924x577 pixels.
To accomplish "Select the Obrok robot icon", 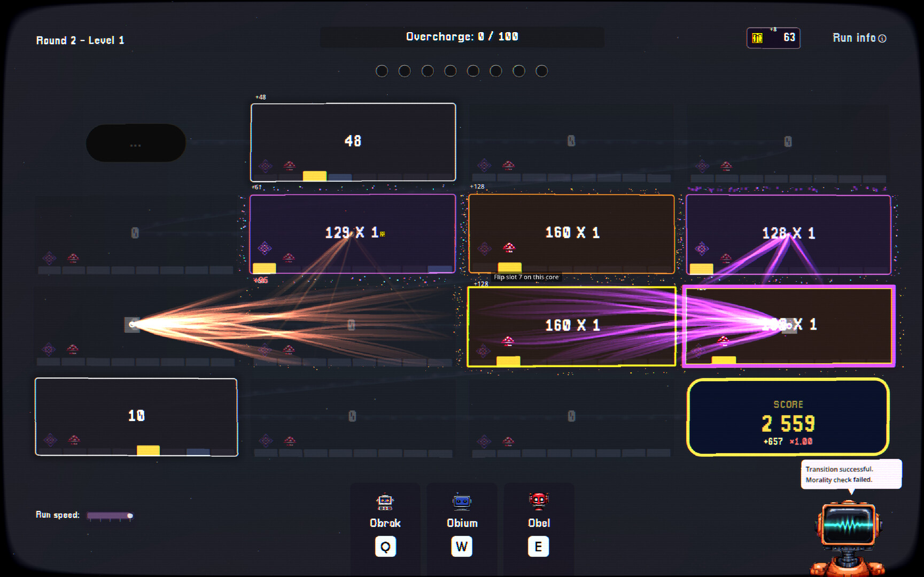I will tap(385, 502).
